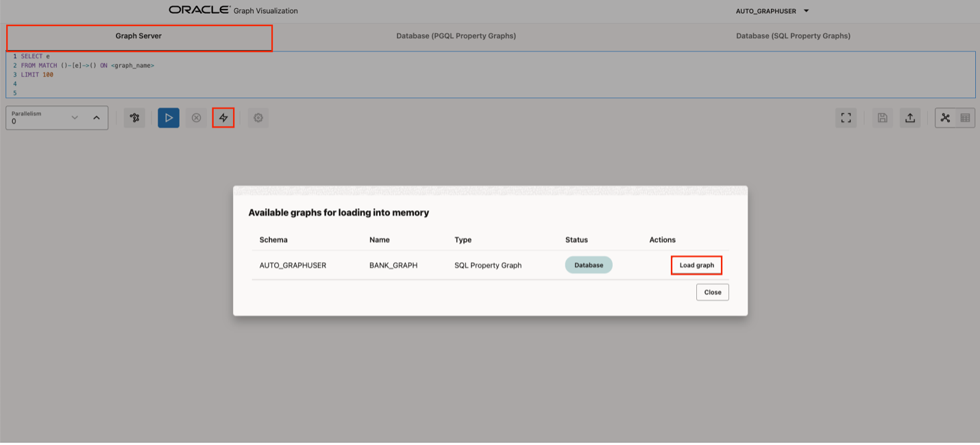Select the Database status pill for BANK_GRAPH
The width and height of the screenshot is (980, 445).
(x=588, y=265)
